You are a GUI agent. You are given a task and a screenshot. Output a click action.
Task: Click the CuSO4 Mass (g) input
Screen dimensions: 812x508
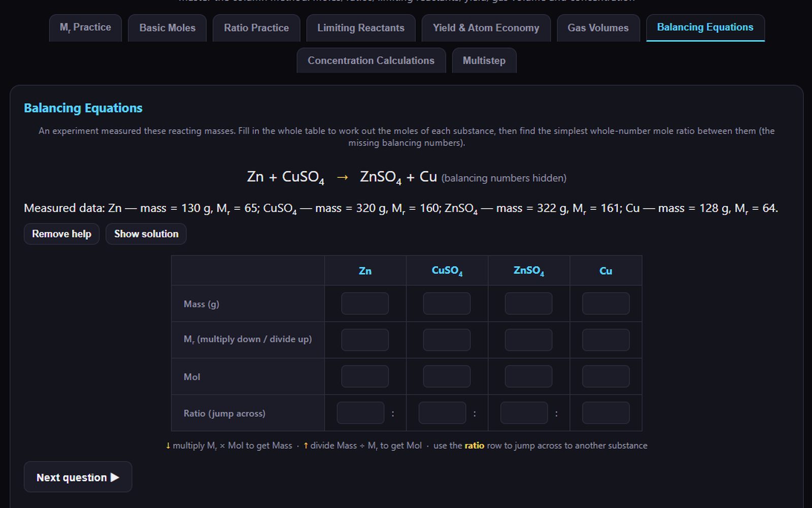pyautogui.click(x=447, y=303)
